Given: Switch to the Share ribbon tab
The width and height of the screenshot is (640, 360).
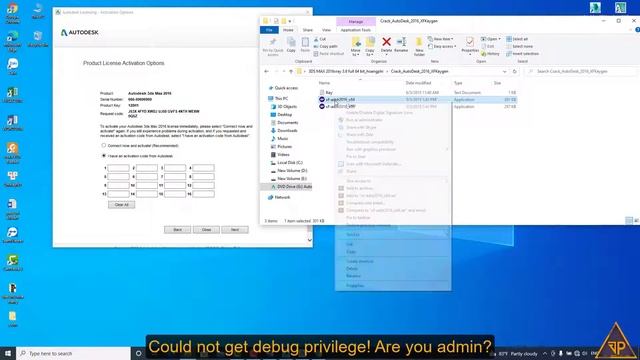Looking at the screenshot, I should click(x=307, y=30).
